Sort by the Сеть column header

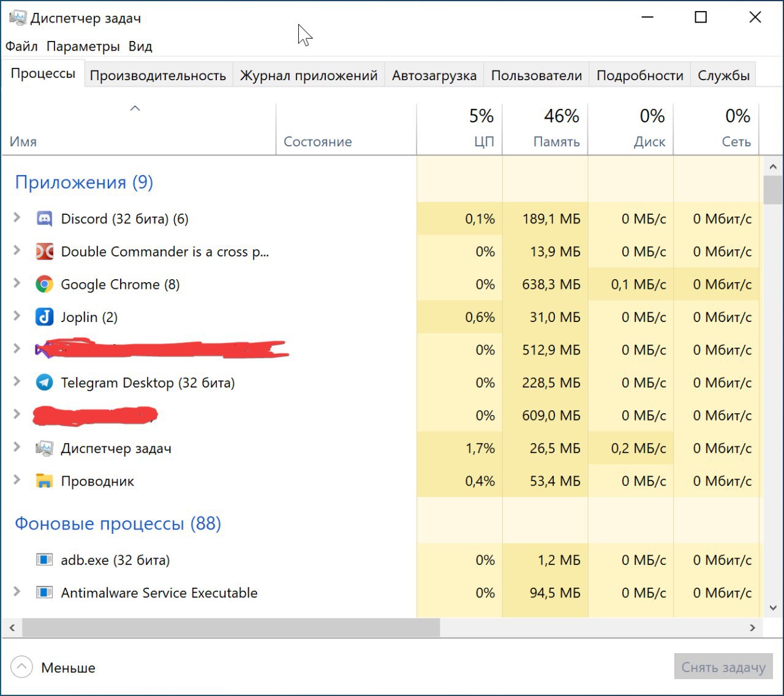click(717, 129)
